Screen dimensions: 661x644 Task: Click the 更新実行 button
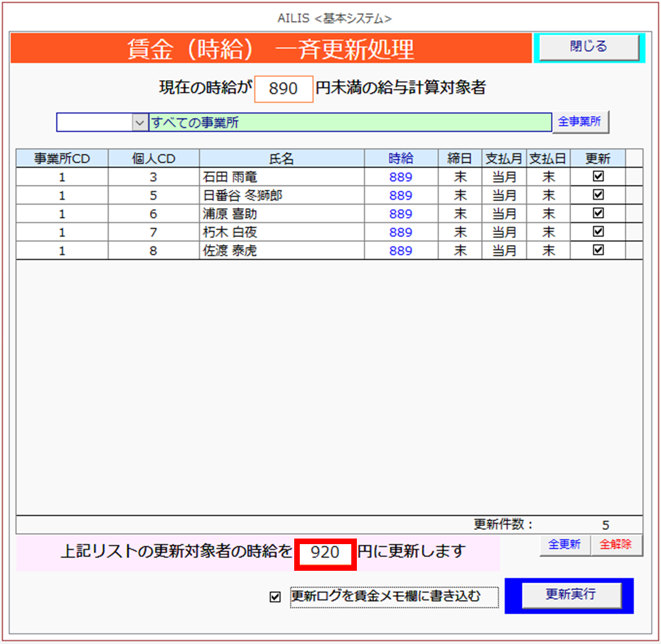(570, 595)
